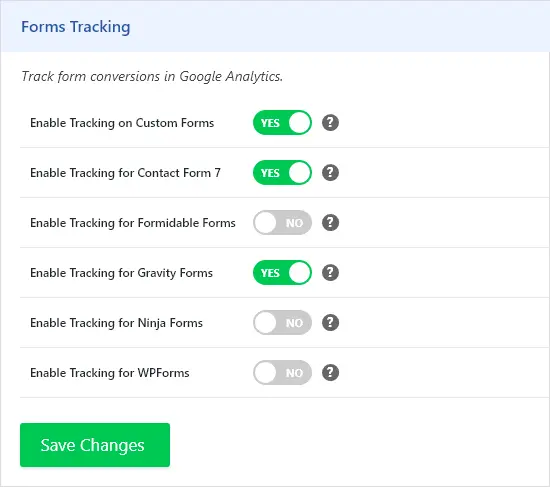Click 'Enable Tracking on Custom Forms' label
The image size is (550, 487).
(122, 123)
